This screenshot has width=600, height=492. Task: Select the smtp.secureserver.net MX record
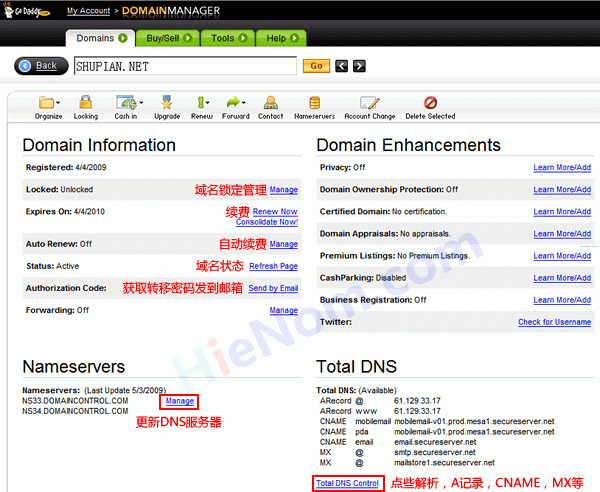coord(435,453)
